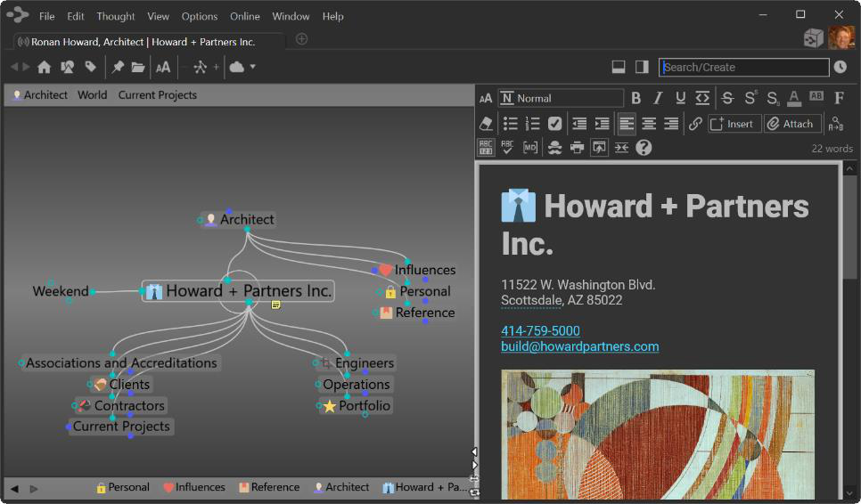Expand the cloud sync dropdown arrow
Viewport: 861px width, 504px height.
(x=253, y=67)
